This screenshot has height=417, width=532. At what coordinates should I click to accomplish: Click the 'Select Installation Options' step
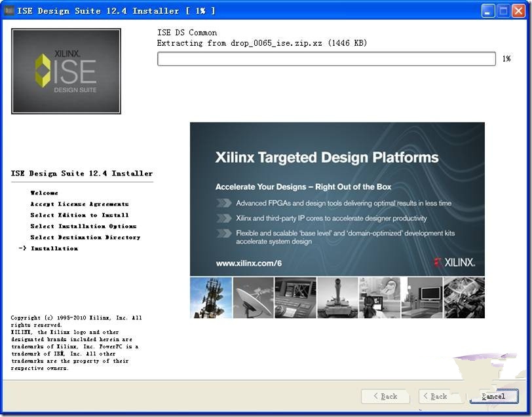83,226
